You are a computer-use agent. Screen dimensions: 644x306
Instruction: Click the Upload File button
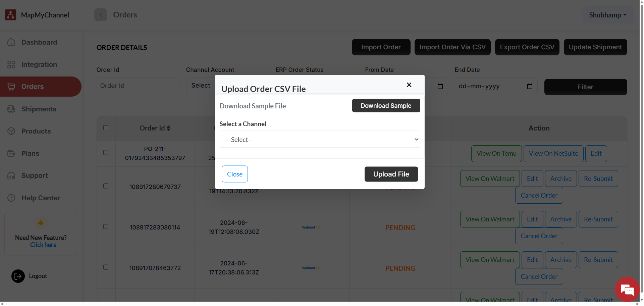coord(391,174)
